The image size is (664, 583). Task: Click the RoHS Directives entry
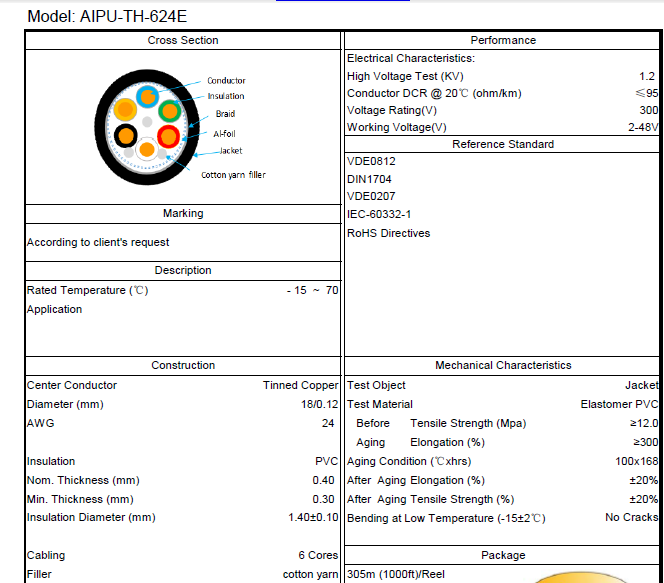pyautogui.click(x=388, y=233)
